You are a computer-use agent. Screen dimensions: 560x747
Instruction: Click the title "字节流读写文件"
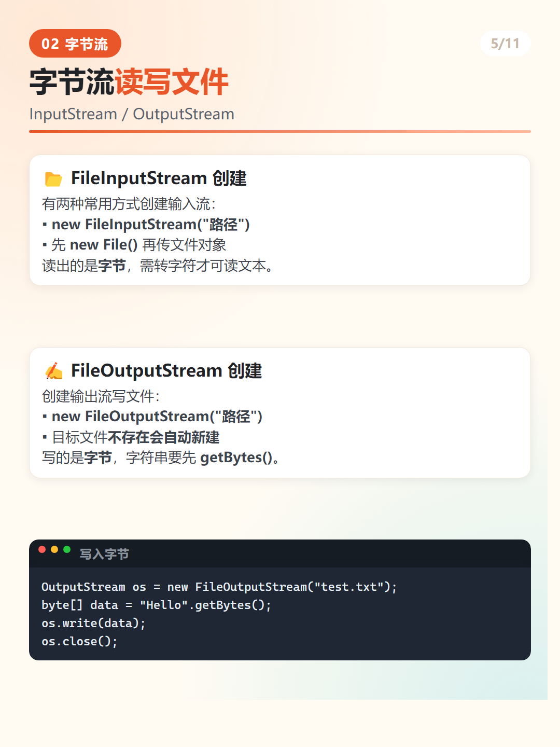pos(129,82)
